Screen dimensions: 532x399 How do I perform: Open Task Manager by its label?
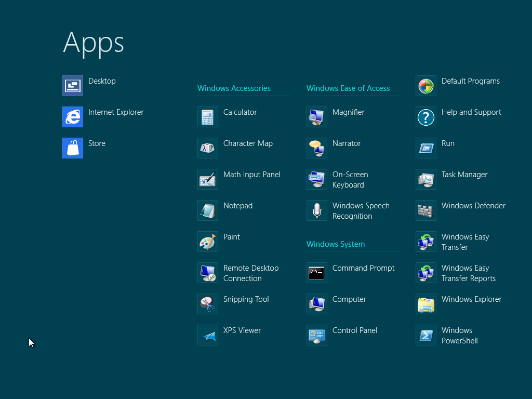[x=464, y=175]
